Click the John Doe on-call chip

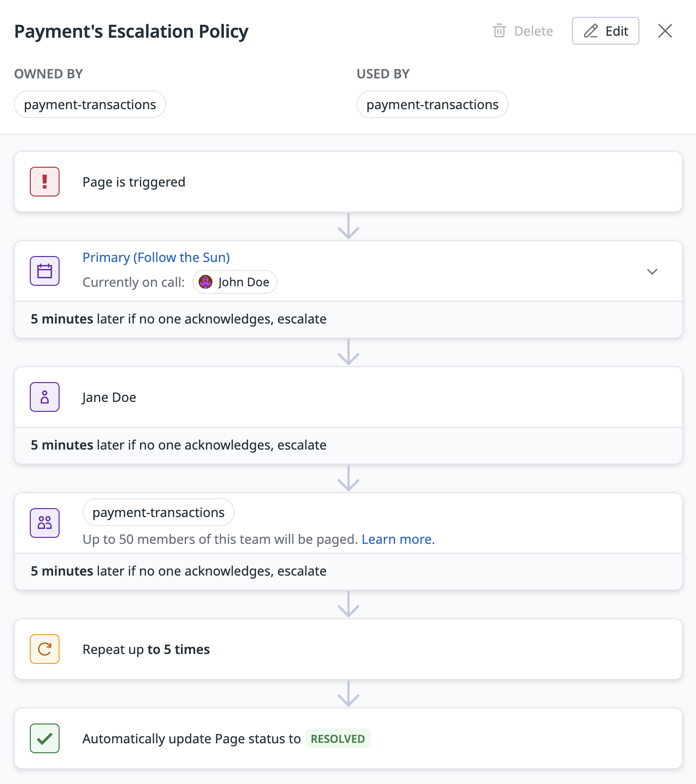click(x=235, y=282)
